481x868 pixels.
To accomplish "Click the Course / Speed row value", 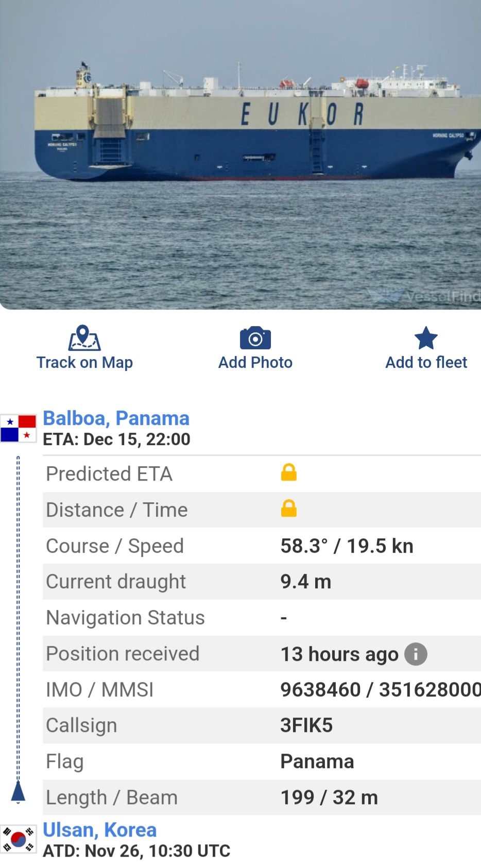I will [x=347, y=546].
